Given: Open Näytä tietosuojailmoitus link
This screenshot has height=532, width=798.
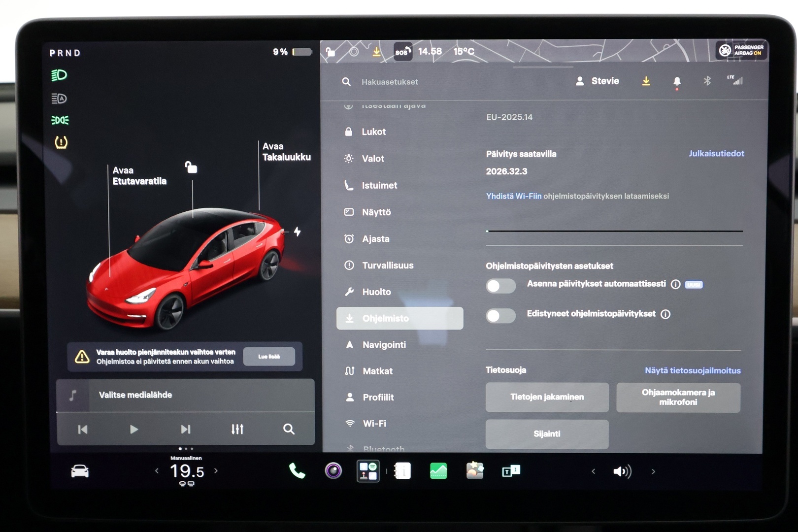Looking at the screenshot, I should tap(693, 370).
